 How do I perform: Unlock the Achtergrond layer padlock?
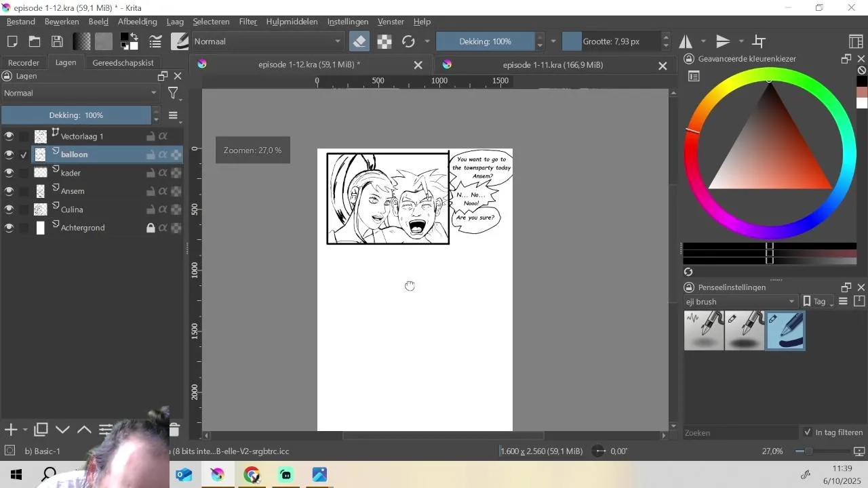click(151, 228)
